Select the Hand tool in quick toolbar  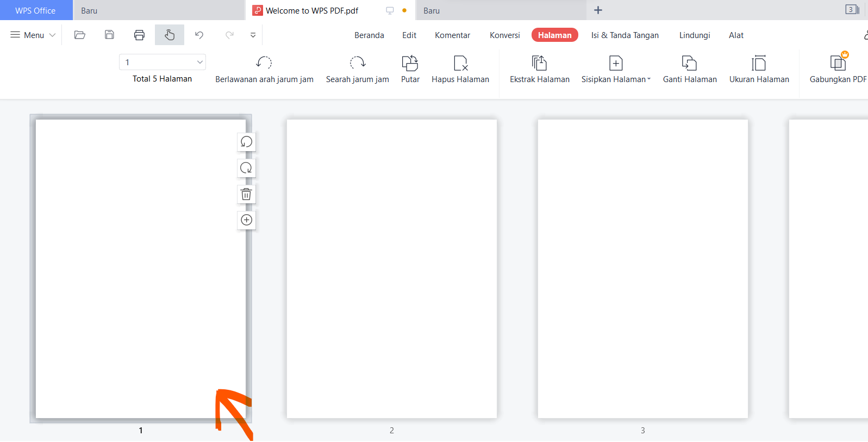pyautogui.click(x=170, y=35)
